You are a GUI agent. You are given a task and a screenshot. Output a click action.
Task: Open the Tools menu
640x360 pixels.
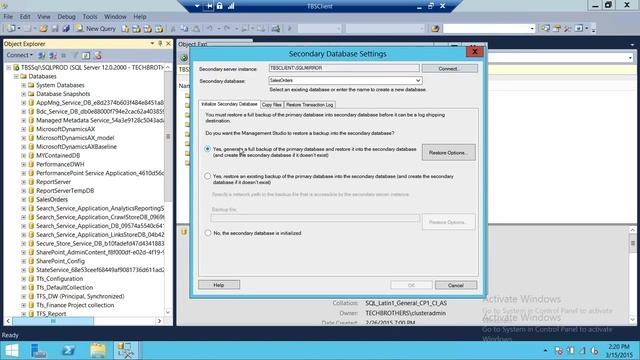pyautogui.click(x=90, y=17)
